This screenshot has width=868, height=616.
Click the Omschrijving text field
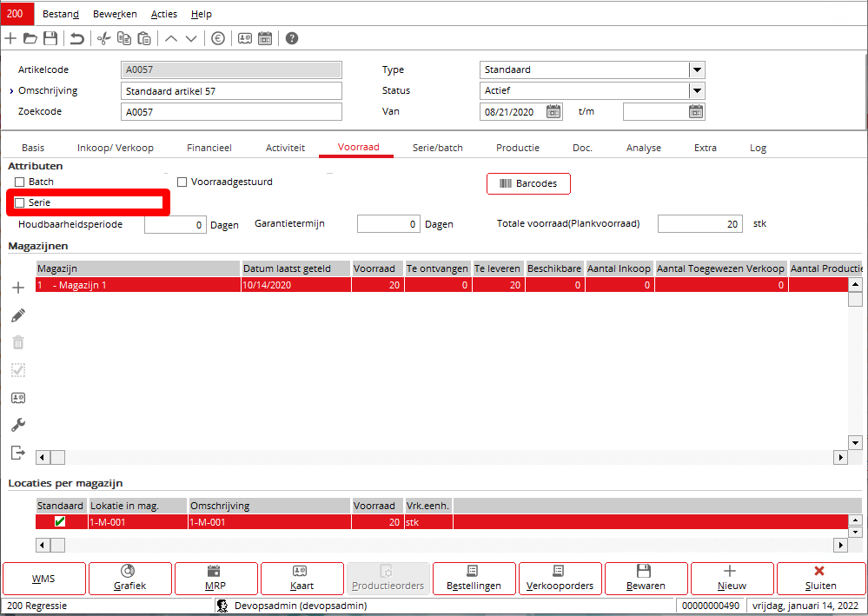point(231,91)
